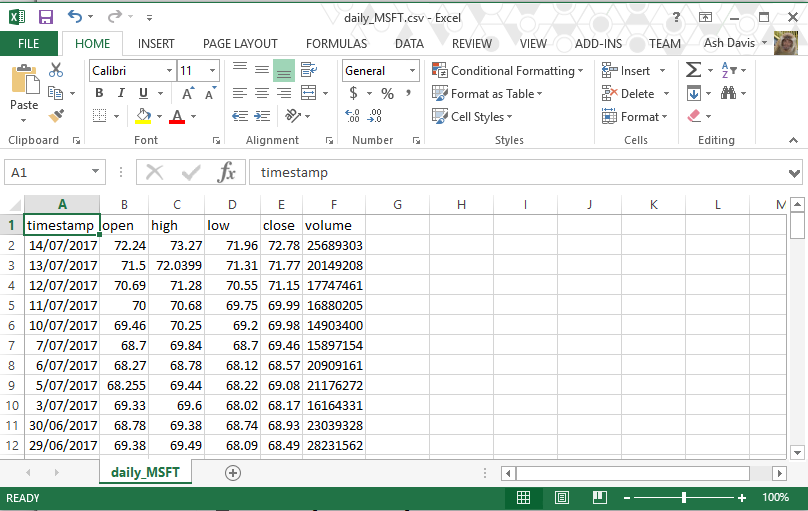The image size is (808, 511).
Task: Click the Borders icon
Action: coord(99,116)
